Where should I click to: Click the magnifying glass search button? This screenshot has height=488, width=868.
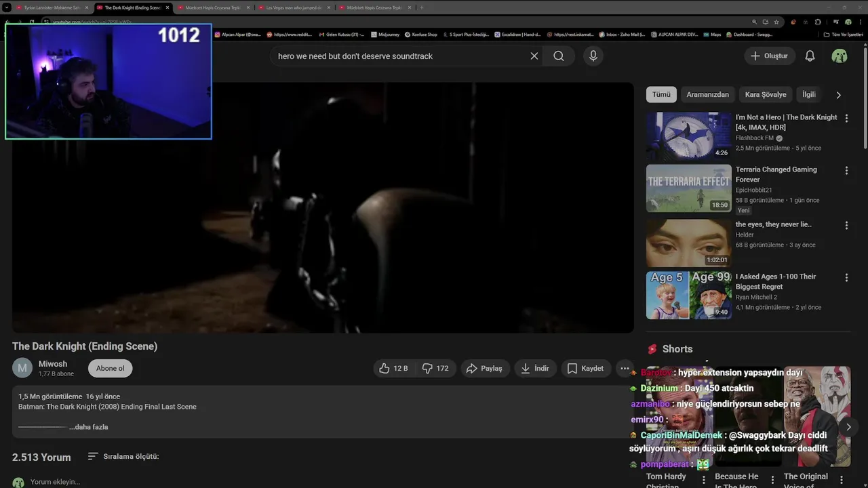(x=559, y=56)
